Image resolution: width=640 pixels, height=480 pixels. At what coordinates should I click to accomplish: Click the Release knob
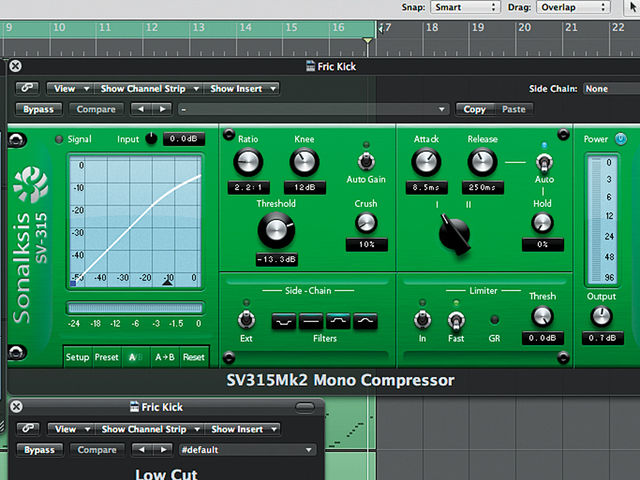[x=482, y=162]
